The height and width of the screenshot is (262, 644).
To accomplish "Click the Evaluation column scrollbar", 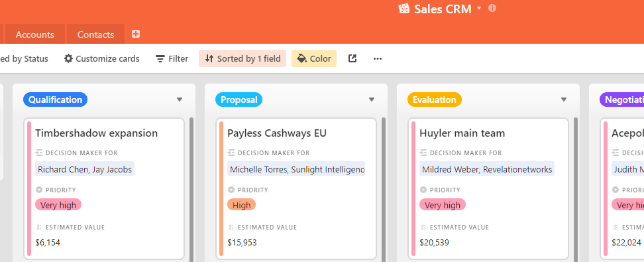I will click(576, 190).
